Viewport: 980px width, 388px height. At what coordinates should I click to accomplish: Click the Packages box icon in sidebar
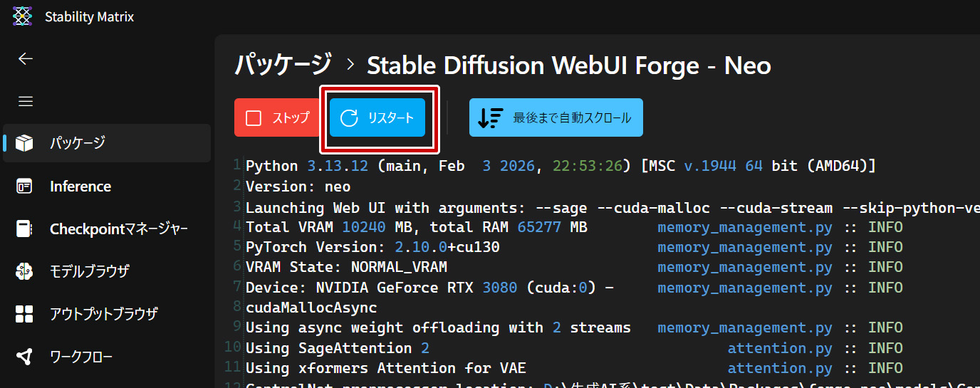(25, 143)
